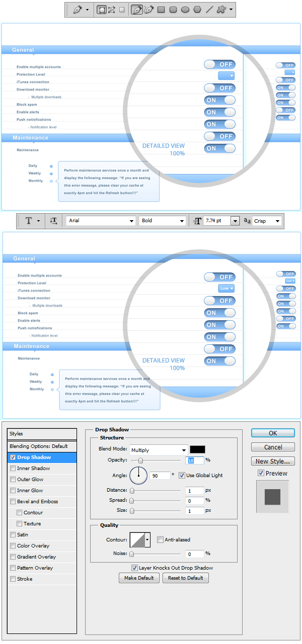Image resolution: width=302 pixels, height=644 pixels.
Task: Select the Polygon shape tool
Action: coord(197,10)
